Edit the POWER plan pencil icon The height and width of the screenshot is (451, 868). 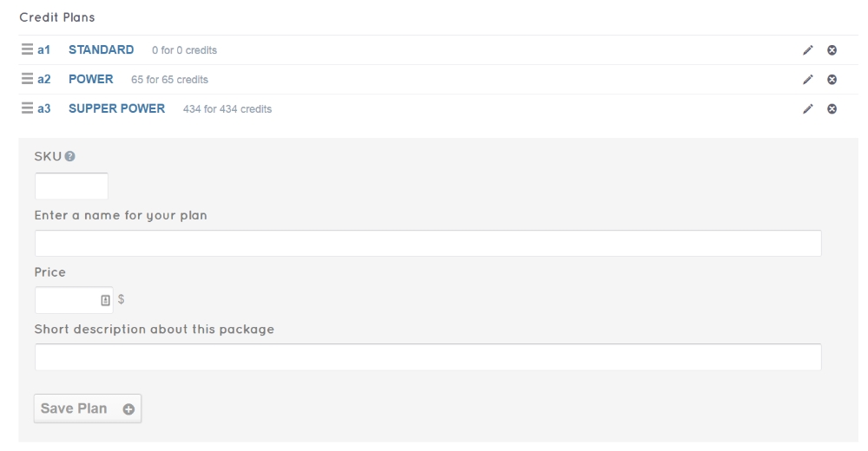pos(809,80)
